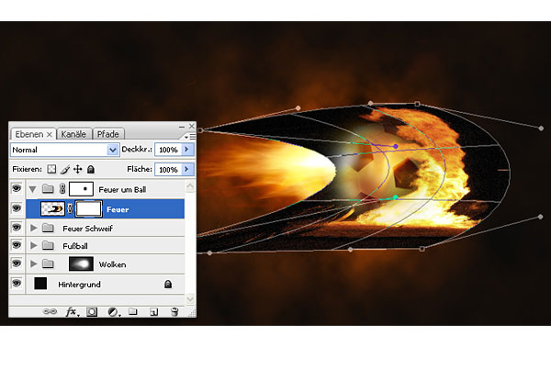Screen dimensions: 551x392
Task: Select the Wolken group mask thumbnail
Action: 81,263
